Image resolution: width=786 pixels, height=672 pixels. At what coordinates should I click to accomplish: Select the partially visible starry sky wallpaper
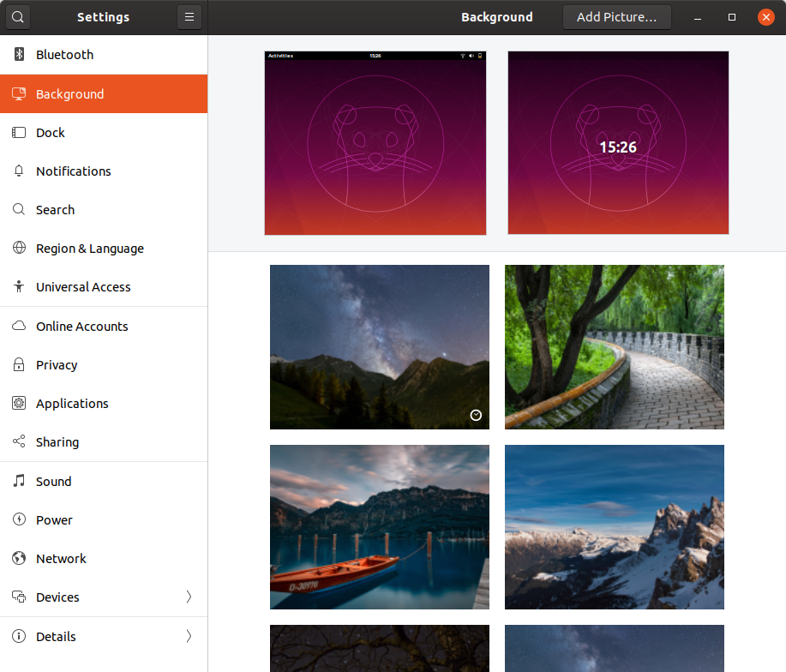[615, 649]
